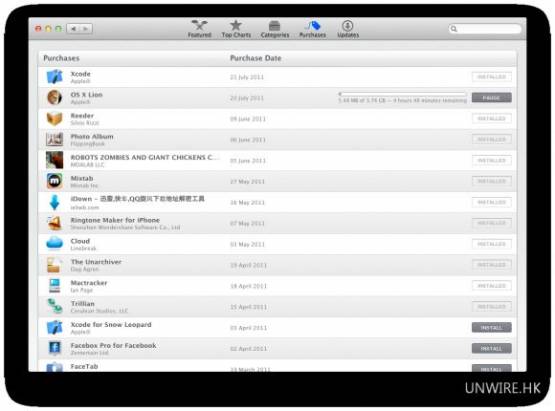Viewport: 555px width, 411px height.
Task: Go back with the left arrow button
Action: pos(73,29)
